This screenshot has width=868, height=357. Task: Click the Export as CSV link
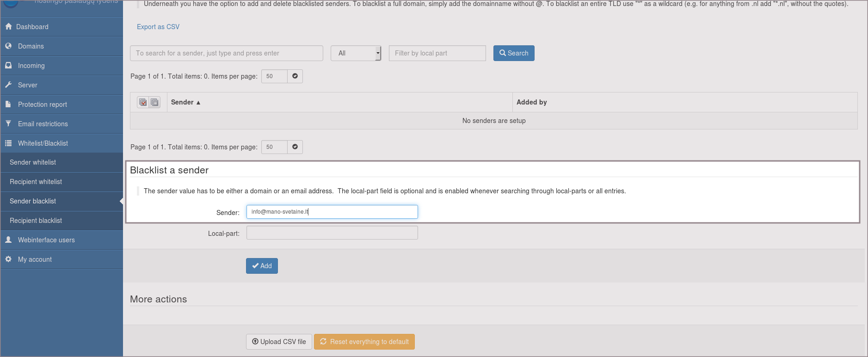click(158, 27)
